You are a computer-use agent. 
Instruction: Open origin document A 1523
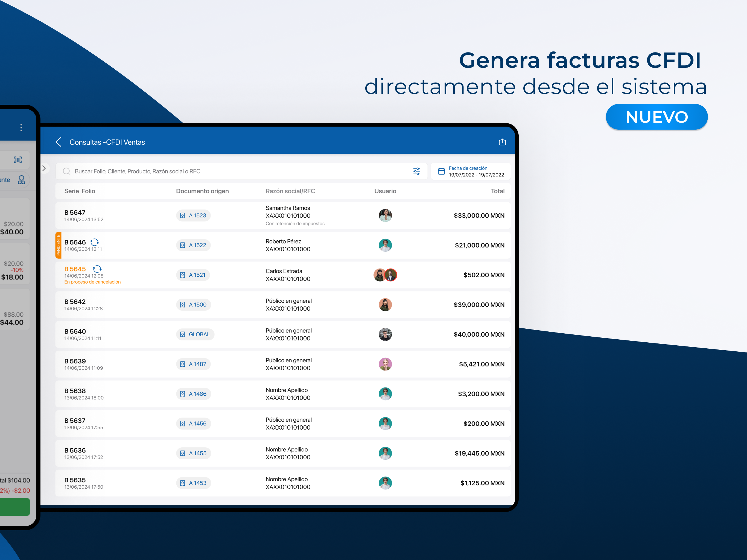193,215
